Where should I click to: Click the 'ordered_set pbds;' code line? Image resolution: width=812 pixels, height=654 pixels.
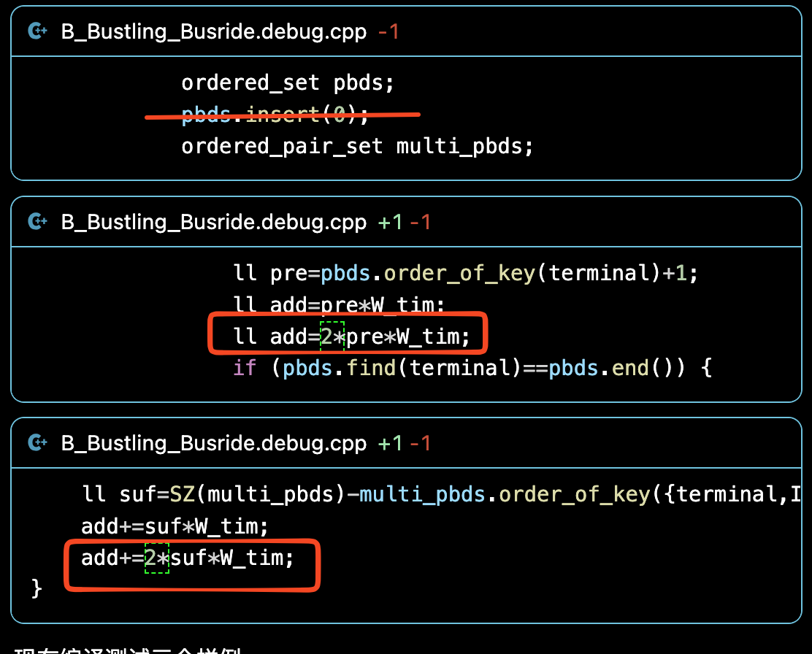coord(288,82)
